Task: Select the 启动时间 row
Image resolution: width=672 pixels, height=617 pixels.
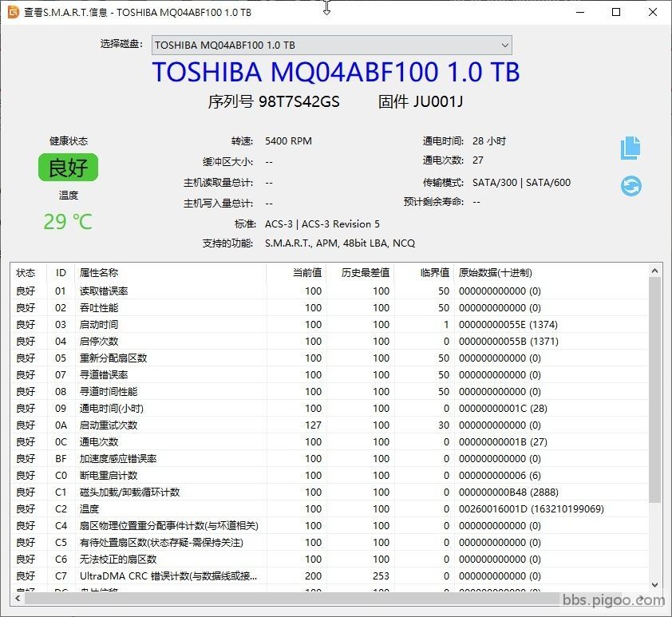Action: pyautogui.click(x=329, y=324)
